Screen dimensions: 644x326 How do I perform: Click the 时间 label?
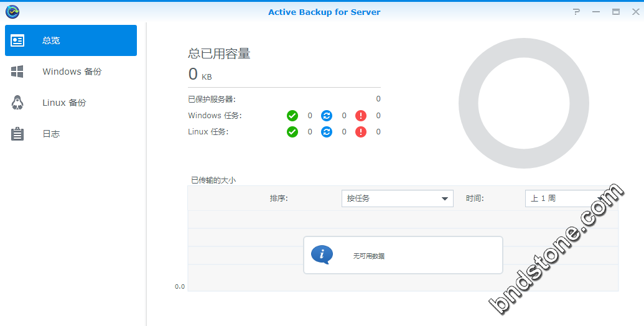tap(475, 198)
